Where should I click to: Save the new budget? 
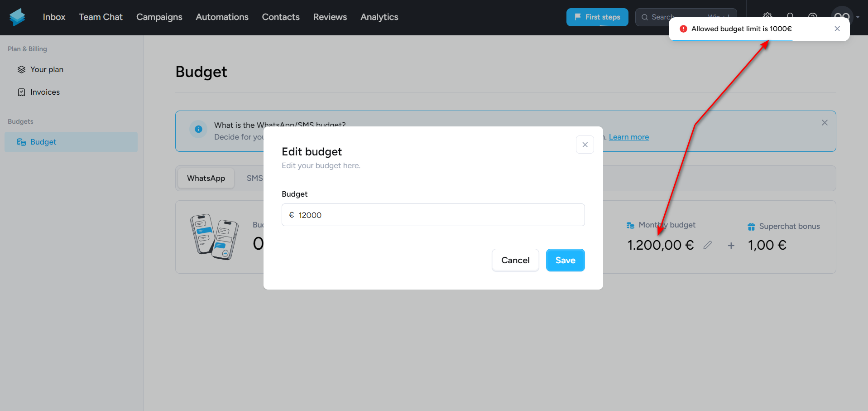click(565, 260)
